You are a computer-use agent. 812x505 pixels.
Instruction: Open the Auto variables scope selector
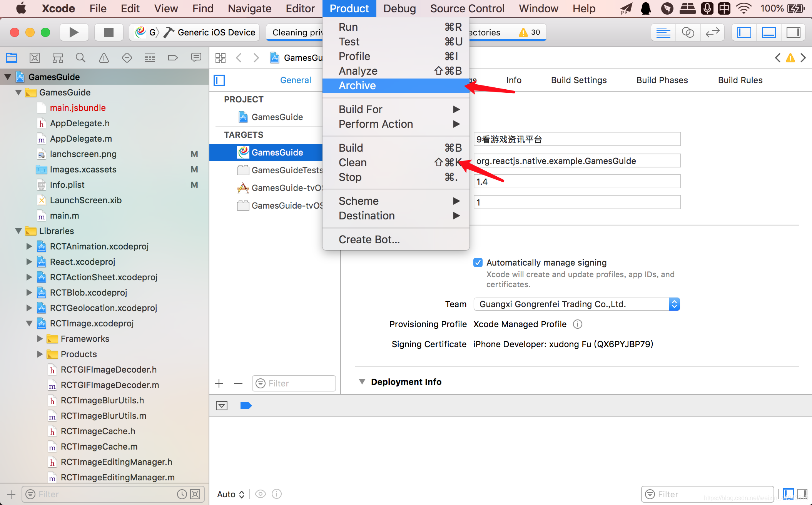tap(231, 494)
